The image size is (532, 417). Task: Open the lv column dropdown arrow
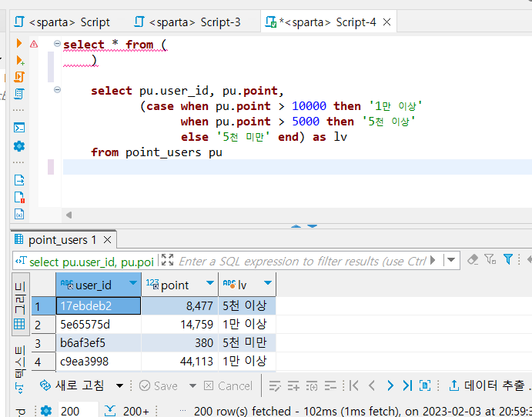click(268, 283)
